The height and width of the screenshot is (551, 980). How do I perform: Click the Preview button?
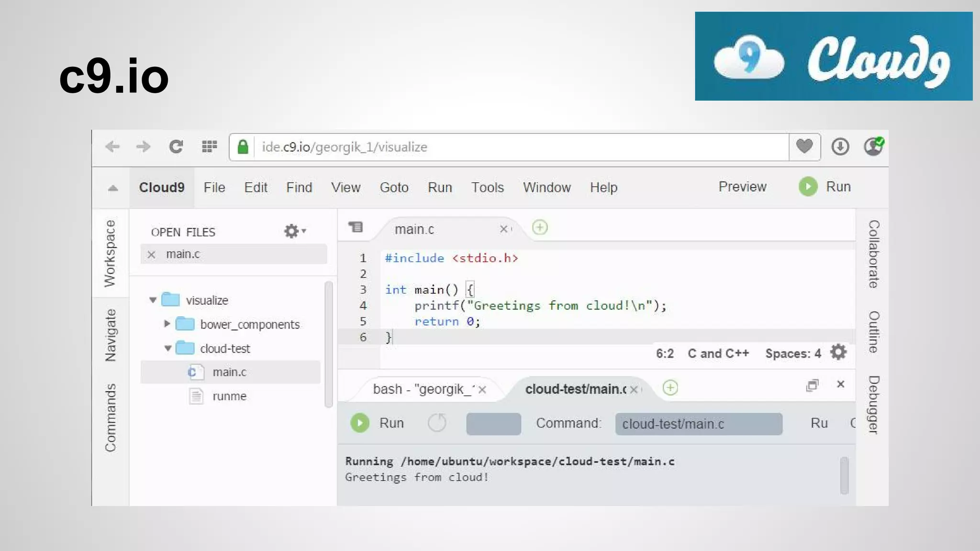pyautogui.click(x=742, y=187)
